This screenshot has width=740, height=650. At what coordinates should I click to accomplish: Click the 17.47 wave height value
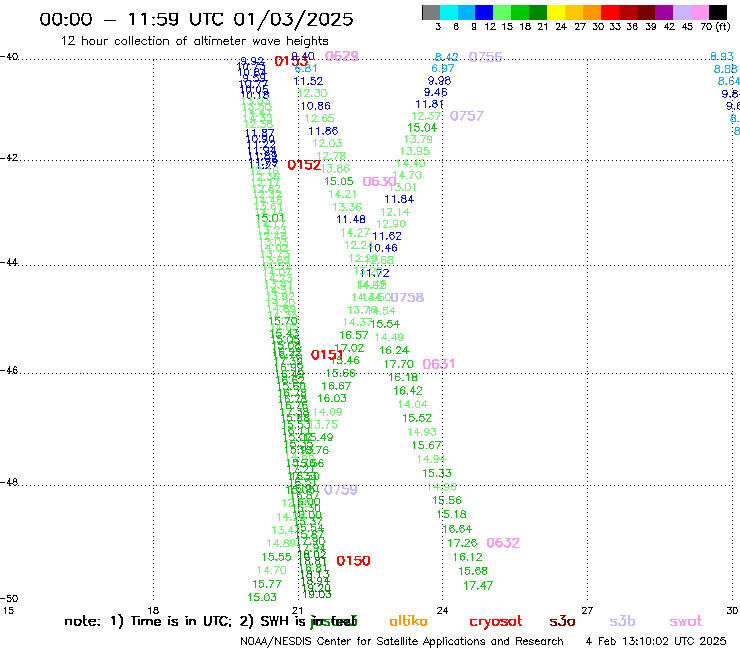(x=478, y=586)
